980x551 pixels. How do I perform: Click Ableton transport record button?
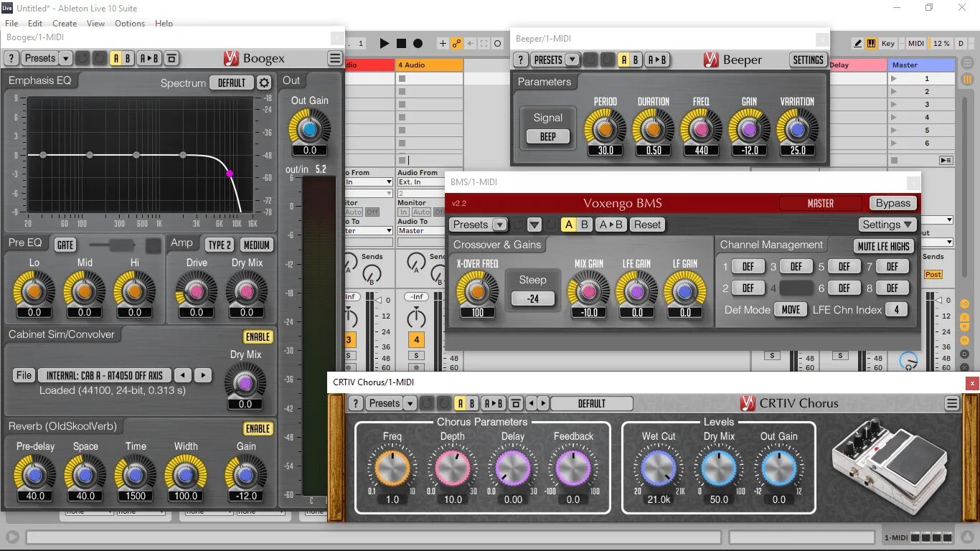(418, 44)
